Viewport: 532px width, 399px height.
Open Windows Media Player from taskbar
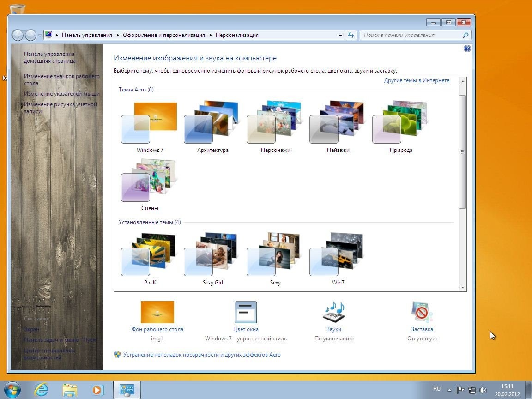click(x=98, y=390)
